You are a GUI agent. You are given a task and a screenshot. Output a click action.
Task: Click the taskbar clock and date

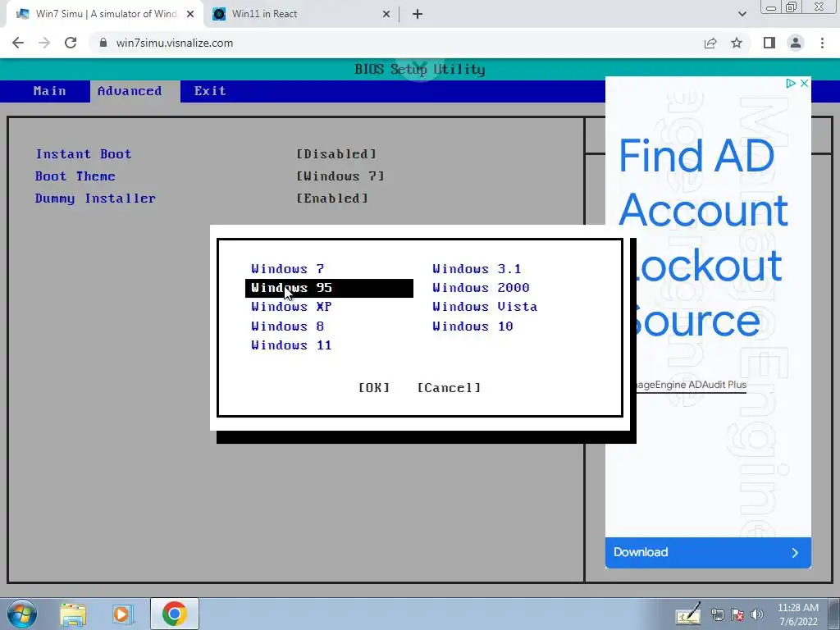tap(798, 614)
